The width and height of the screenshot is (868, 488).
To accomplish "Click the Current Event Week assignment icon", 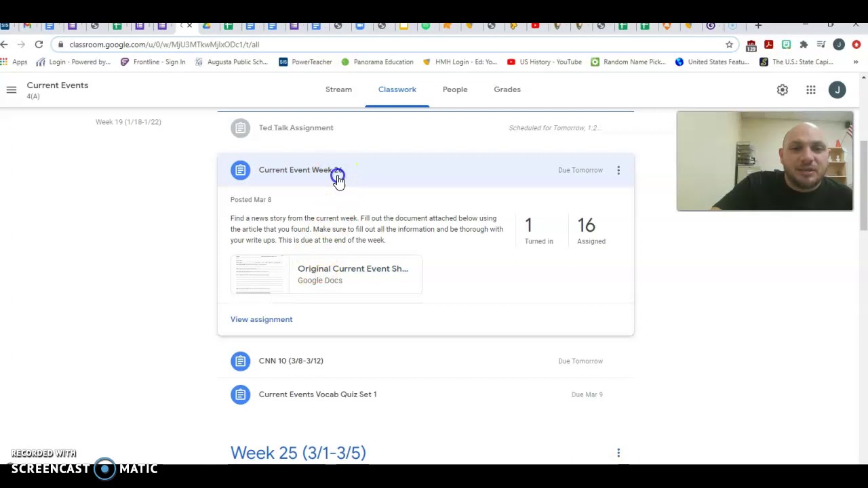I will [240, 170].
